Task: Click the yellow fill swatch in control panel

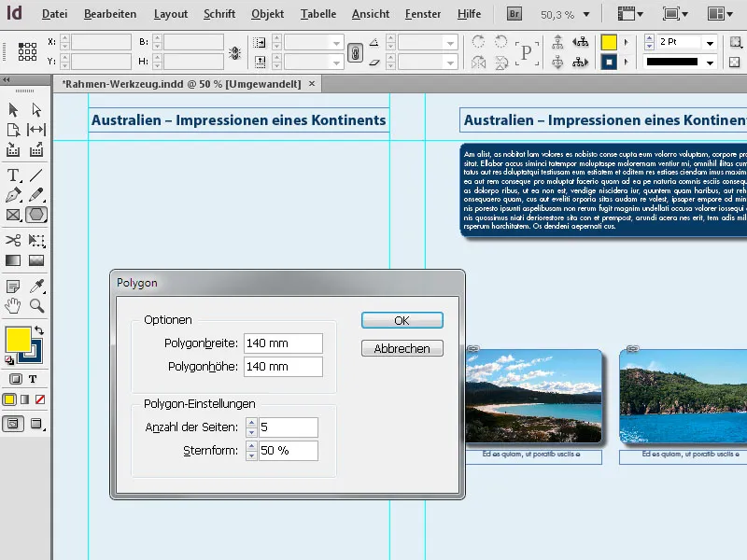Action: tap(609, 42)
